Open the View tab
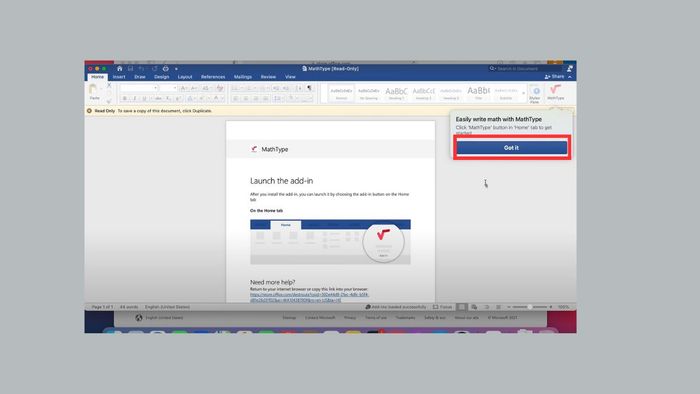The image size is (700, 394). pyautogui.click(x=290, y=77)
